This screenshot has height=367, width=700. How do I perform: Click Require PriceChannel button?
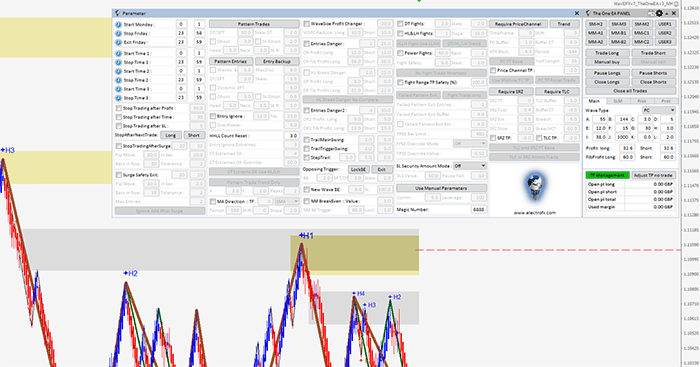[518, 24]
